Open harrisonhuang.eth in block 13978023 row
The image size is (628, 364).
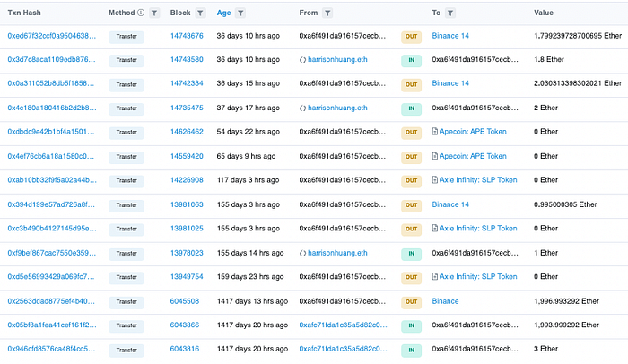337,253
